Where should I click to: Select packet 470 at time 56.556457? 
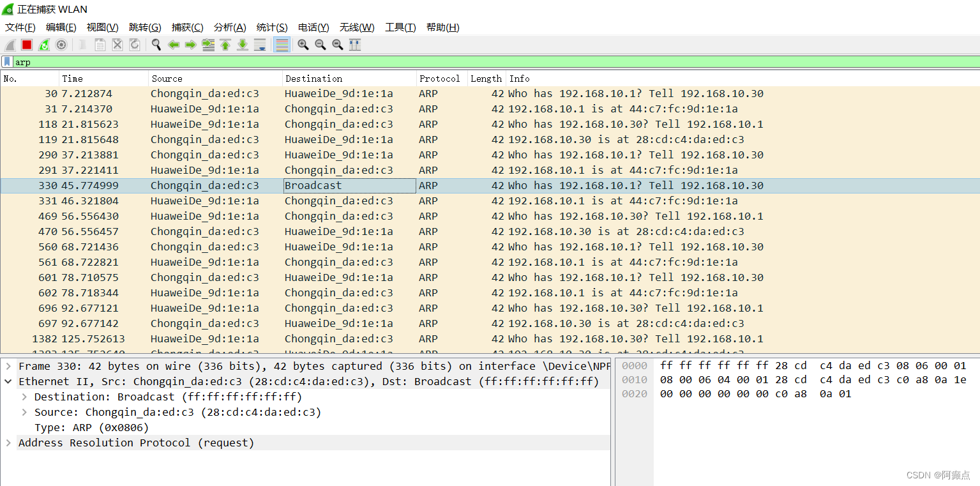(490, 231)
